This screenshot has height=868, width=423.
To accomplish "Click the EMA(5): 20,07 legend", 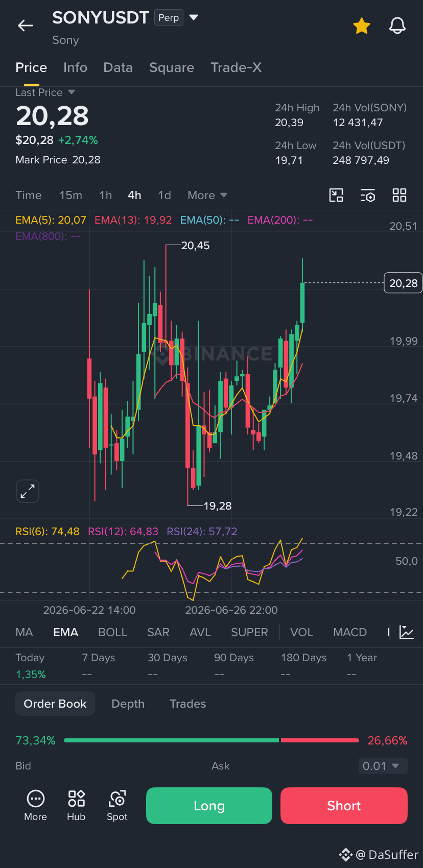I will [51, 220].
